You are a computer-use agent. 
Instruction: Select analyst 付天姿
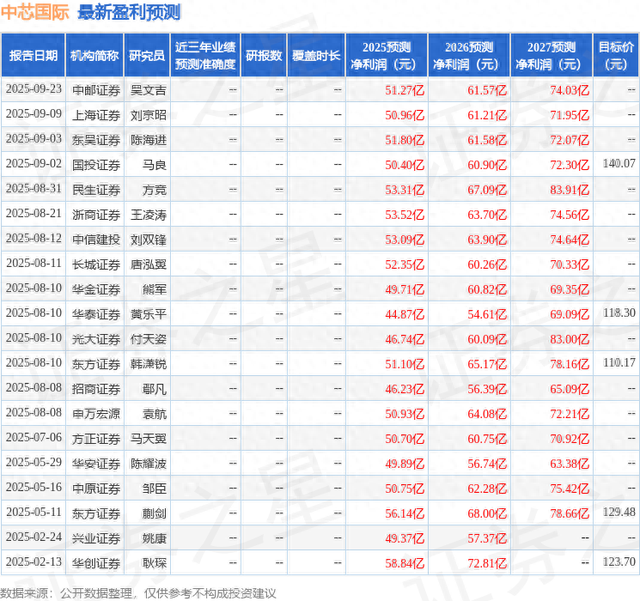click(148, 339)
